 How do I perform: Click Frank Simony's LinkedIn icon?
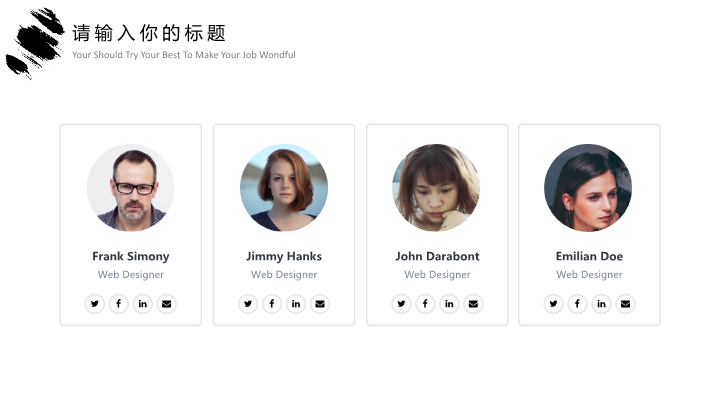pos(143,304)
